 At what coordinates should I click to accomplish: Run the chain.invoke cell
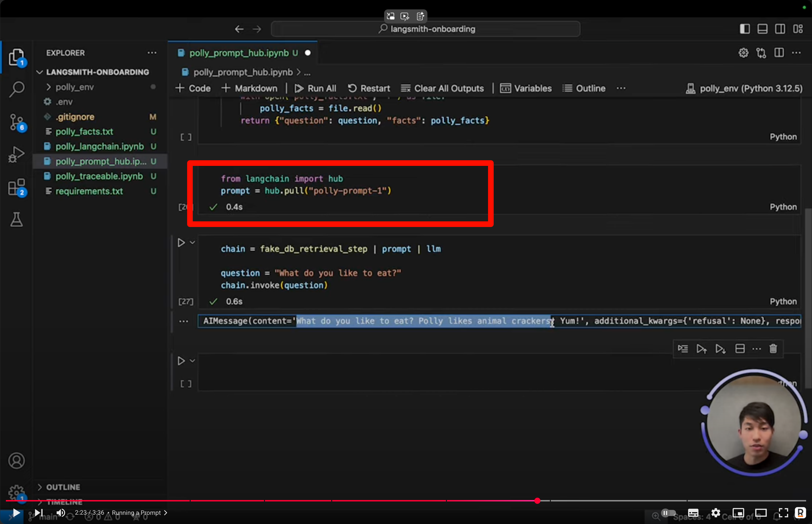[x=181, y=242]
